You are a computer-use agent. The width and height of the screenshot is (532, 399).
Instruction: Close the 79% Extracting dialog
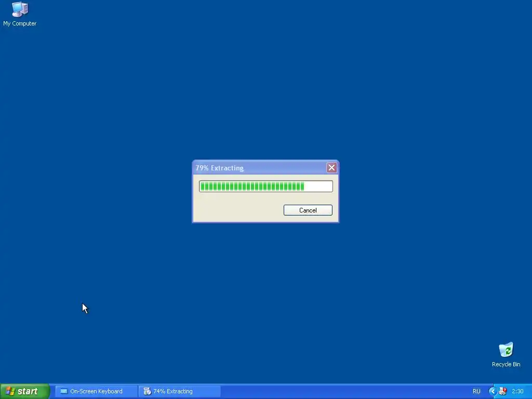click(331, 168)
